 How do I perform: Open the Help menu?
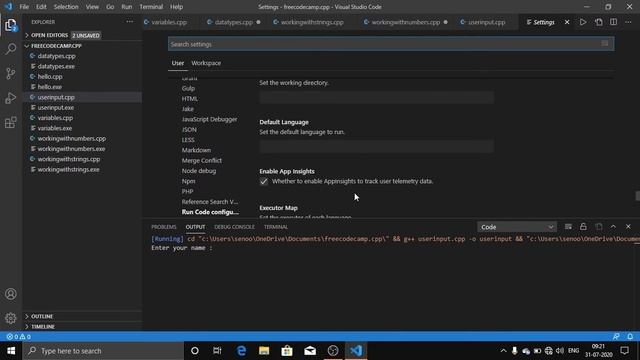pyautogui.click(x=176, y=7)
